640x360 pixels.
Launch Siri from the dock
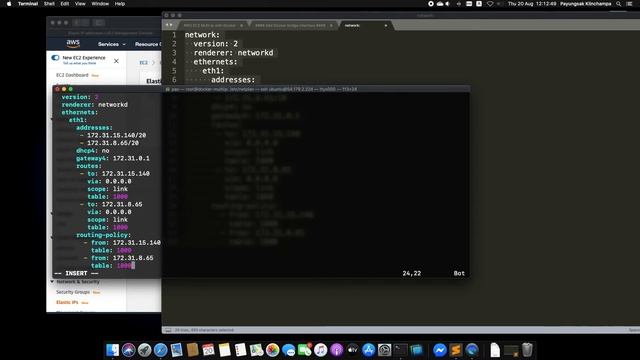click(x=128, y=350)
